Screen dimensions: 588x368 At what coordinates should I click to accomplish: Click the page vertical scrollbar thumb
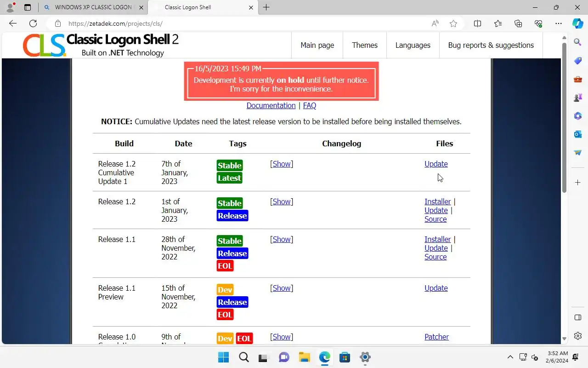click(565, 118)
